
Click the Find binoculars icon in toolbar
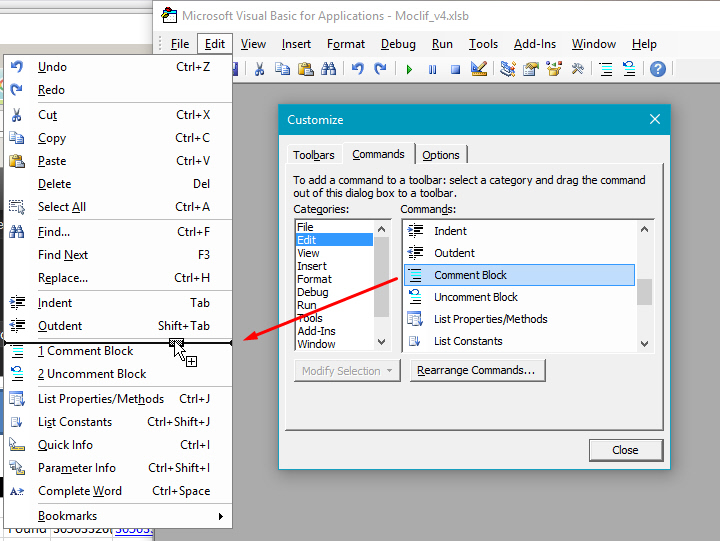pyautogui.click(x=330, y=69)
